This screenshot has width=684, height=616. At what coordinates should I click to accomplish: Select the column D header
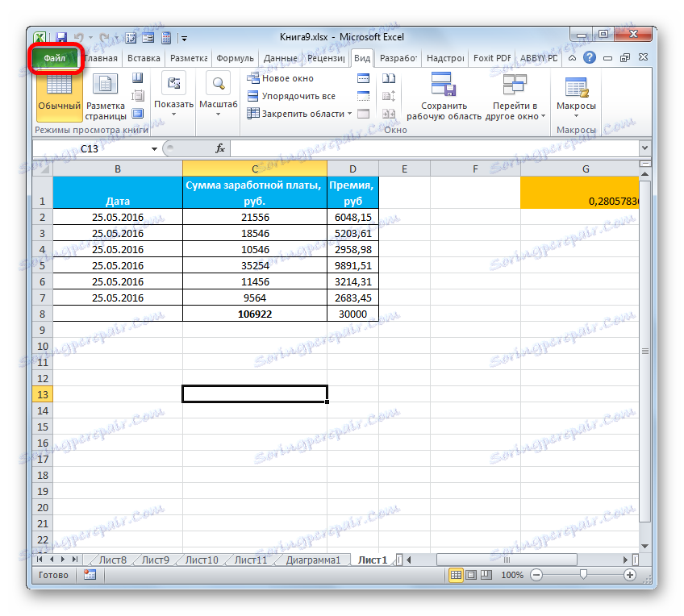tap(352, 169)
